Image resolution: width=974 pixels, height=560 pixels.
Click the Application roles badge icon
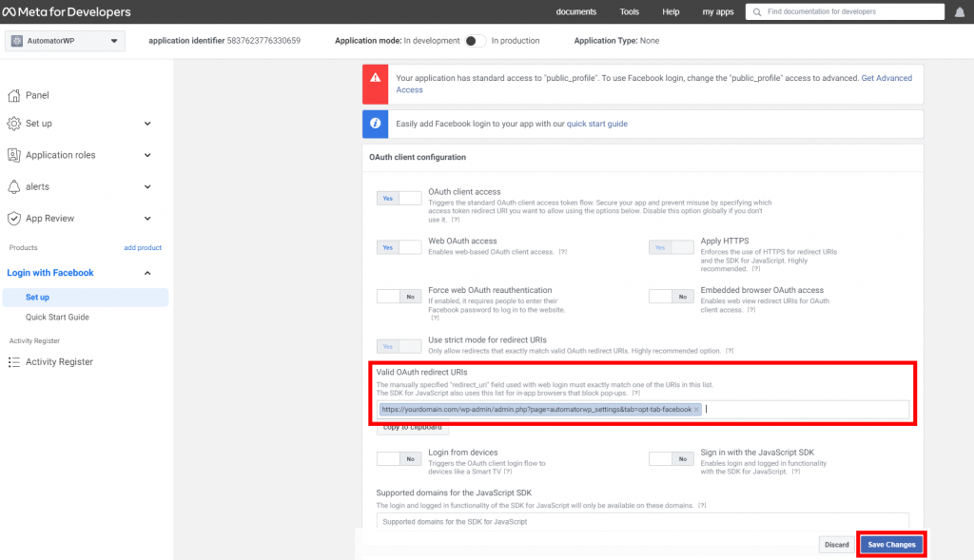[13, 155]
